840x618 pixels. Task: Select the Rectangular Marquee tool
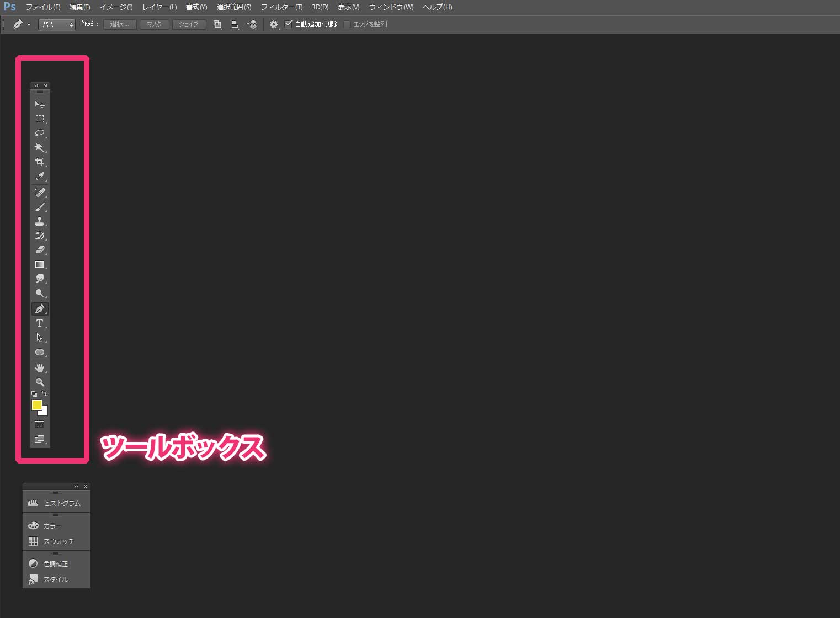tap(40, 119)
